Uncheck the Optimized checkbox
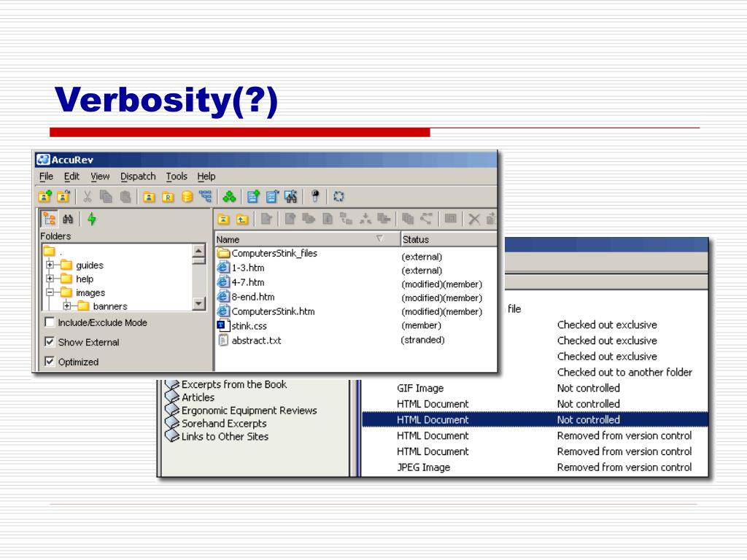Screen dimensions: 747x560 [49, 362]
